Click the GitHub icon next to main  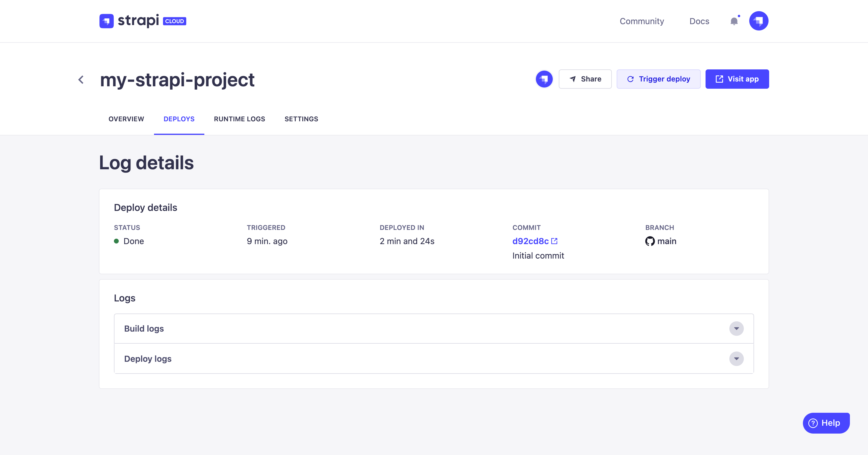[650, 241]
